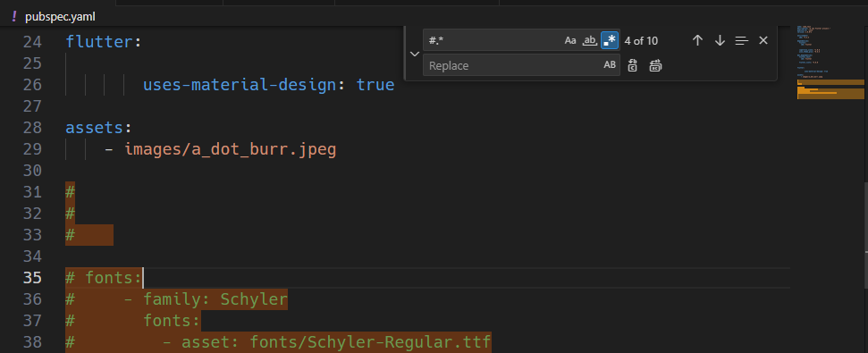Viewport: 868px width, 353px height.
Task: Click 'images/a_dot_burr.jpeg' asset path
Action: 231,149
